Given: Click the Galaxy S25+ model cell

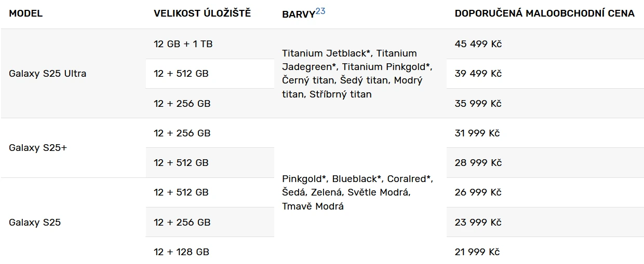Looking at the screenshot, I should click(38, 148).
